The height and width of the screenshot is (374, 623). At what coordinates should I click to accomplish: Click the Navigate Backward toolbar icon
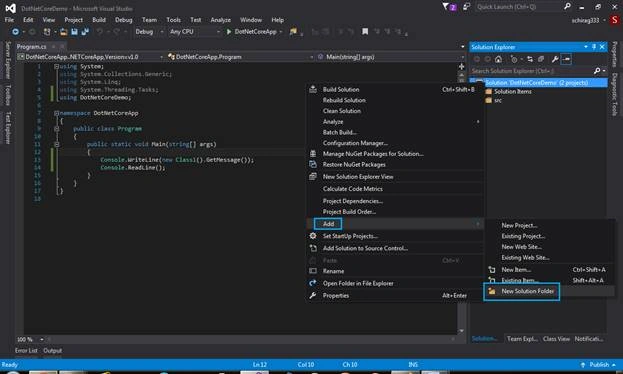[x=15, y=31]
